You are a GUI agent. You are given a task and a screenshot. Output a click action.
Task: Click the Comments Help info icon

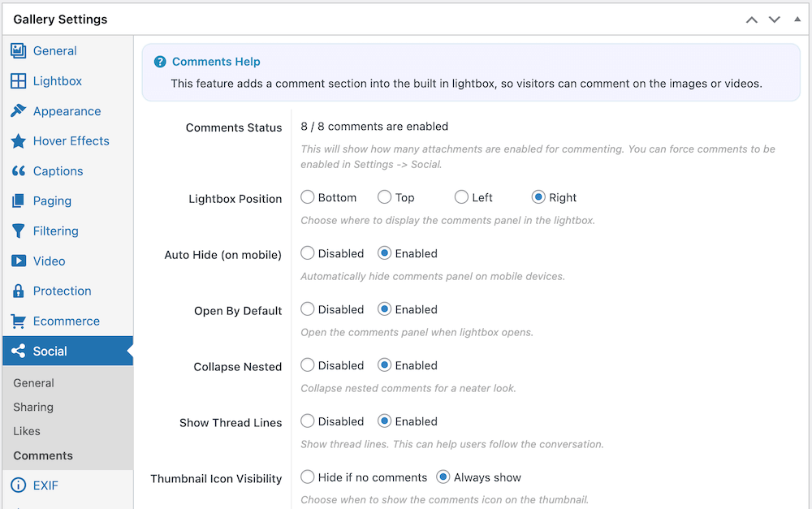pos(160,61)
